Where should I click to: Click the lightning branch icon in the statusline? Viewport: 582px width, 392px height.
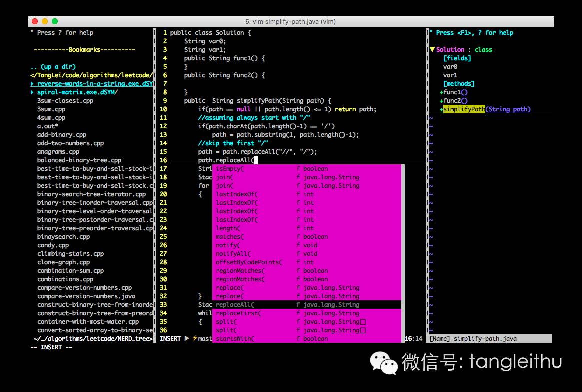point(195,338)
